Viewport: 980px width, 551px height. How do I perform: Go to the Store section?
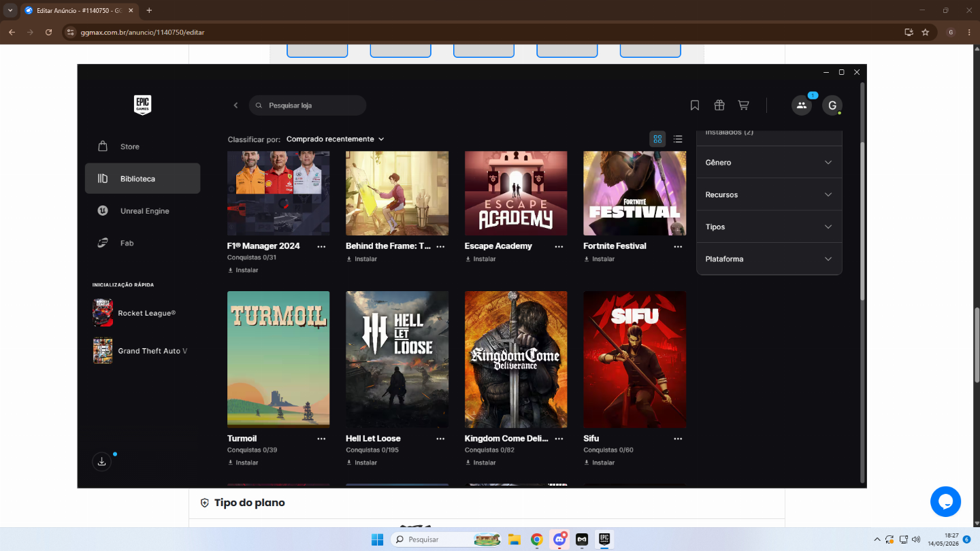tap(142, 146)
